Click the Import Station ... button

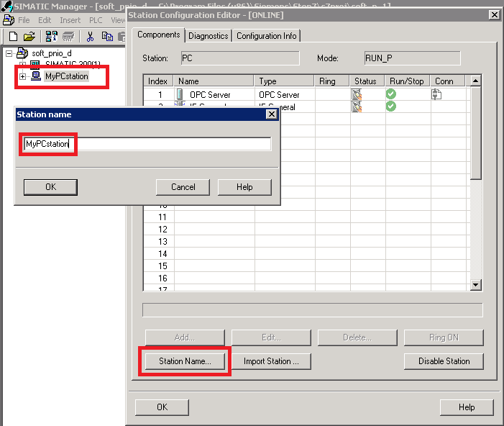click(x=271, y=361)
